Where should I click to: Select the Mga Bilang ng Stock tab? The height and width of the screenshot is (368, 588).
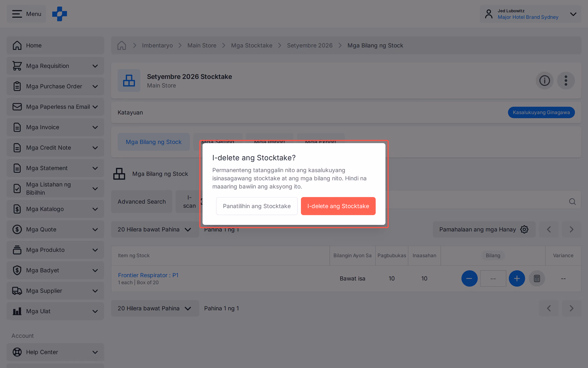click(x=154, y=142)
